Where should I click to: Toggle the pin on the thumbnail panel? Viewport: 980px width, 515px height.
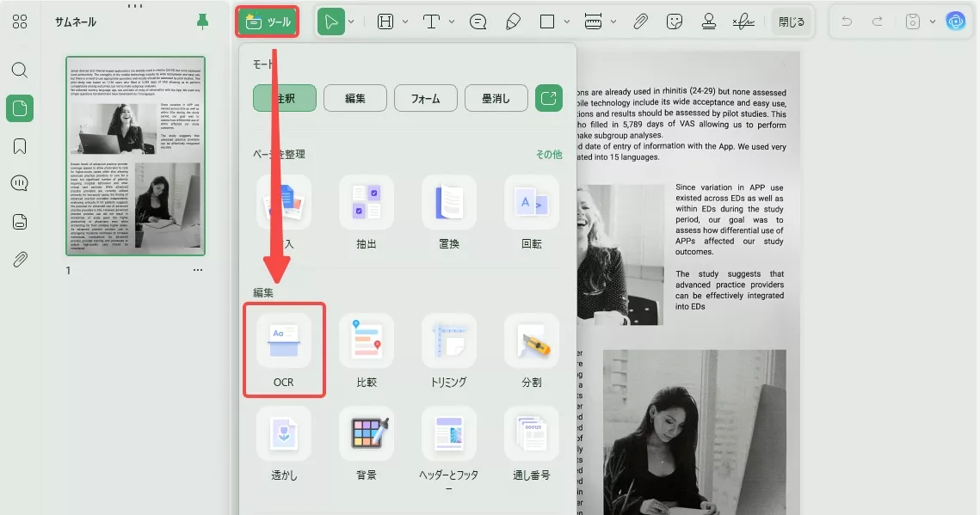pyautogui.click(x=200, y=21)
